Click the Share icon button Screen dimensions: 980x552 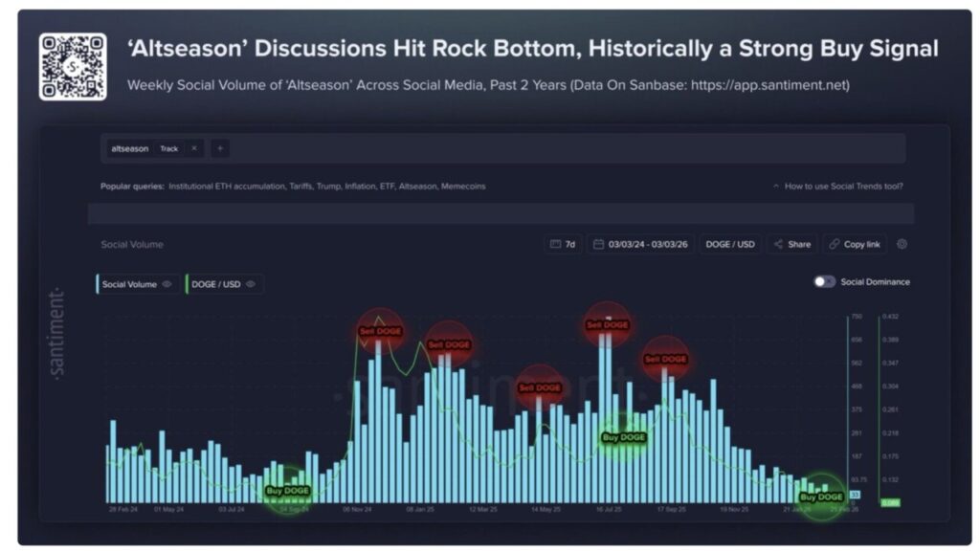[x=791, y=244]
